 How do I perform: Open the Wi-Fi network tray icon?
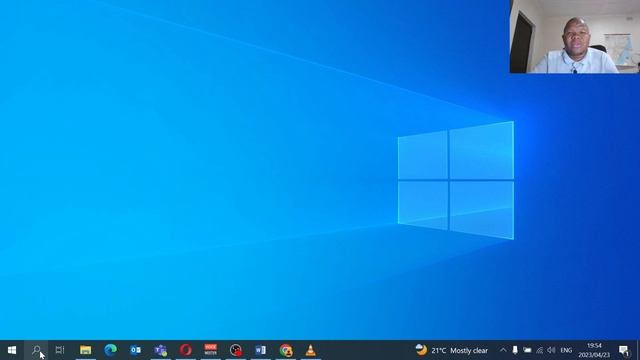540,350
